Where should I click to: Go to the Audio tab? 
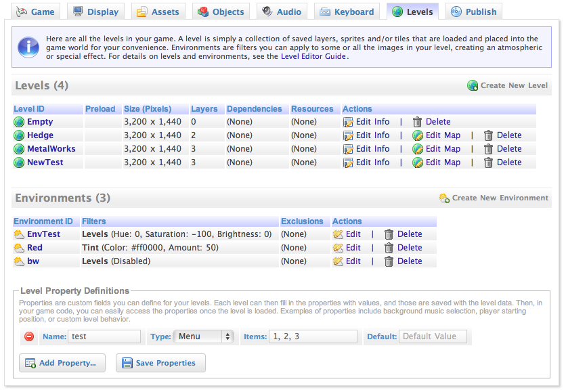[282, 12]
